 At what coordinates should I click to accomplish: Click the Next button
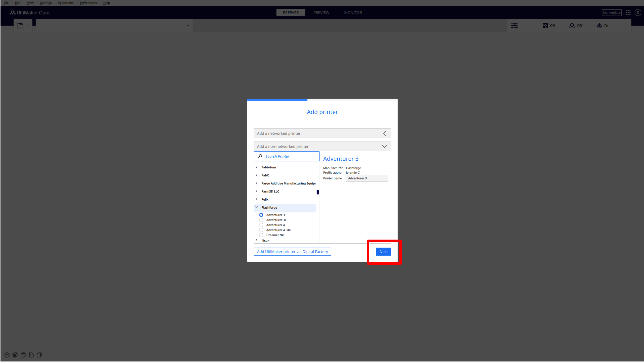[x=383, y=251]
